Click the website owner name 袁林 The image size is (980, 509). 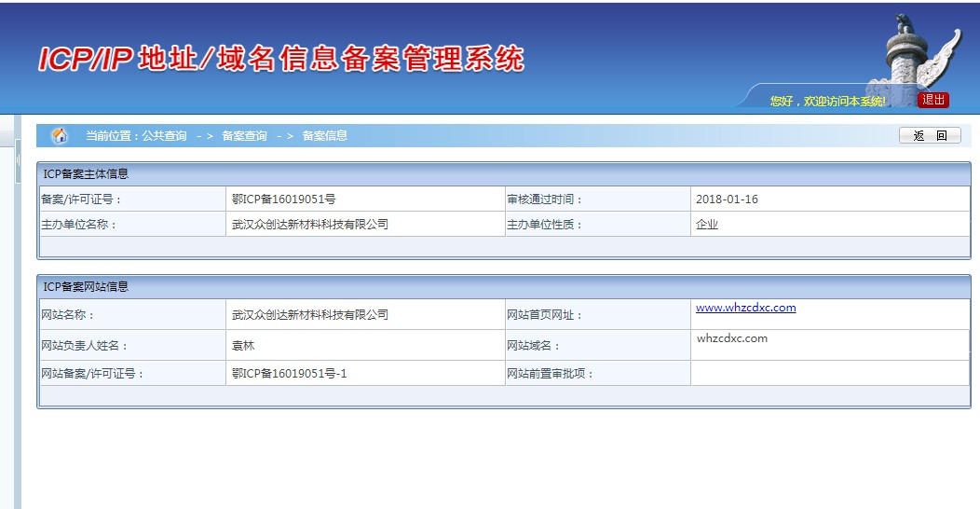(243, 346)
